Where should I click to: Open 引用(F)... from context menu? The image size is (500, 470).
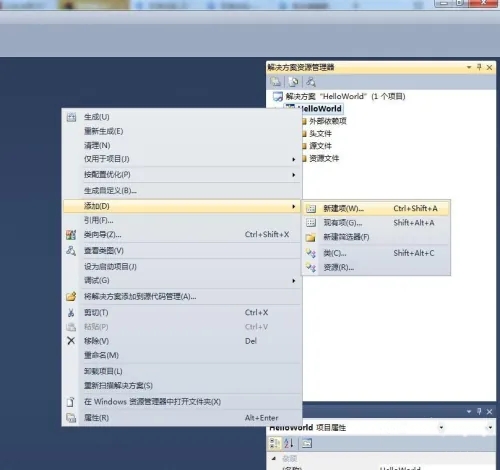point(182,220)
